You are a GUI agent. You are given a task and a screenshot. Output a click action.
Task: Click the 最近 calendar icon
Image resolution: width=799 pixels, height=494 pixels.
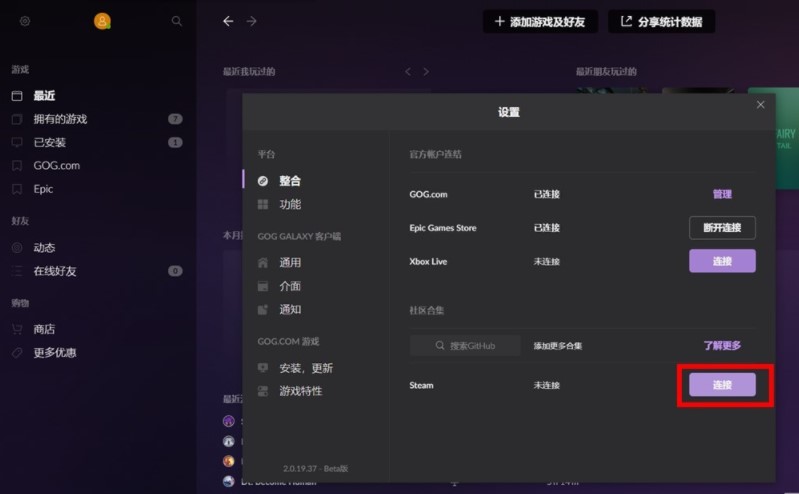(17, 95)
